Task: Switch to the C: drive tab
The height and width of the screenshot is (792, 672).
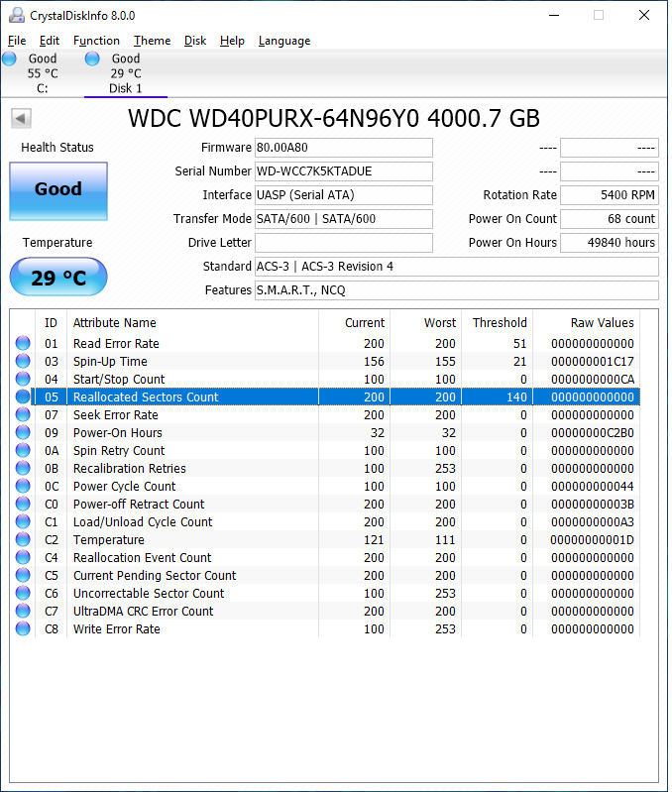Action: click(x=43, y=73)
